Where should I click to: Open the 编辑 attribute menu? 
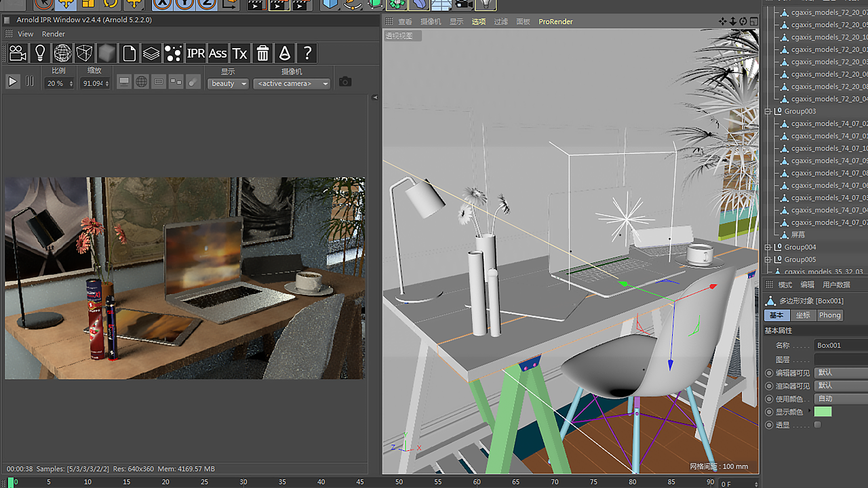click(807, 285)
